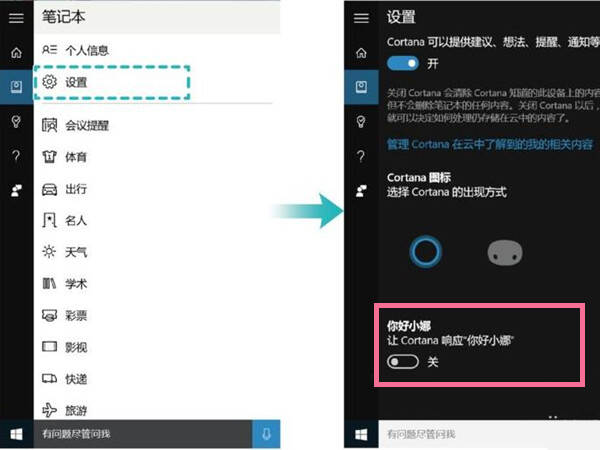Open the hamburger menu in the Notebook panel
Image resolution: width=600 pixels, height=450 pixels.
tap(16, 18)
